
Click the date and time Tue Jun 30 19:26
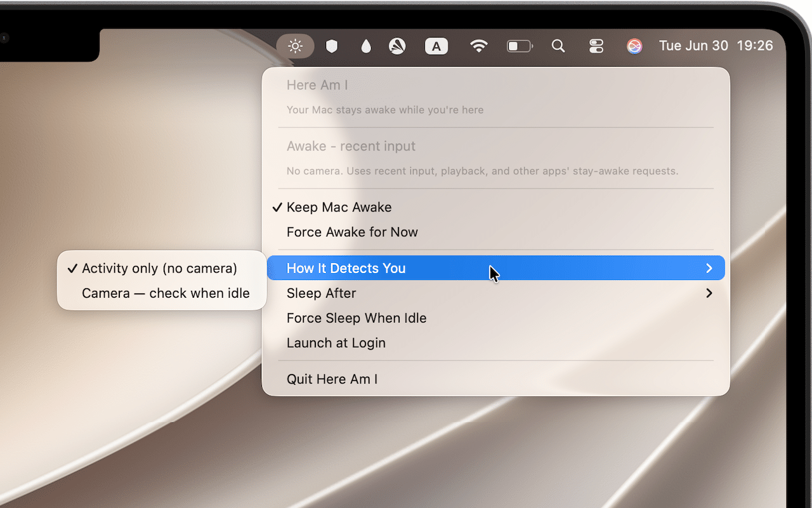click(716, 46)
